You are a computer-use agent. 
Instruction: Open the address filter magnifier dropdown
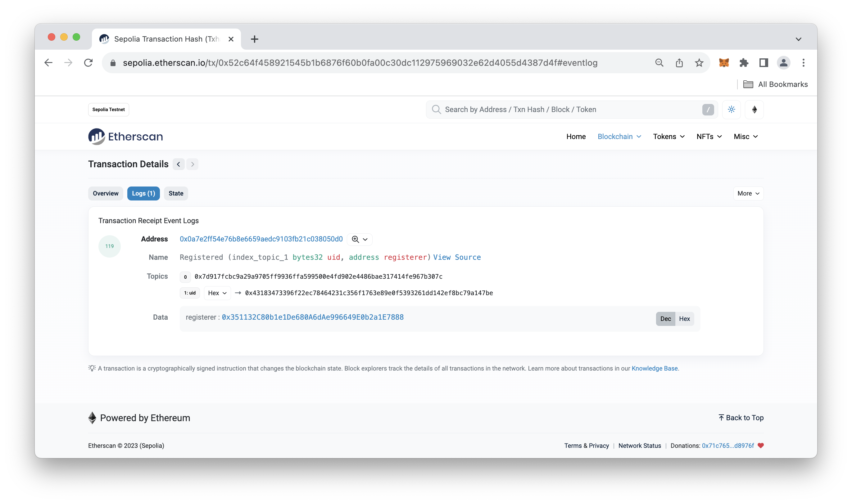[360, 239]
